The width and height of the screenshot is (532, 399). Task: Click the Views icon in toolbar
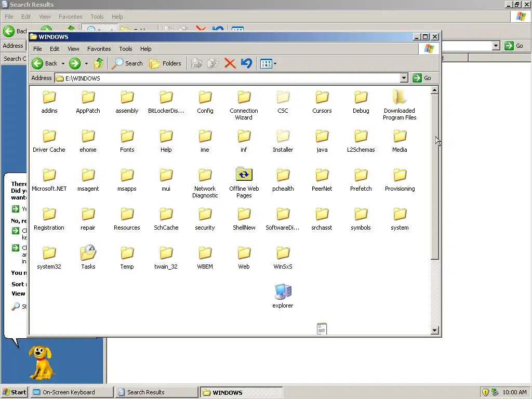[x=266, y=63]
